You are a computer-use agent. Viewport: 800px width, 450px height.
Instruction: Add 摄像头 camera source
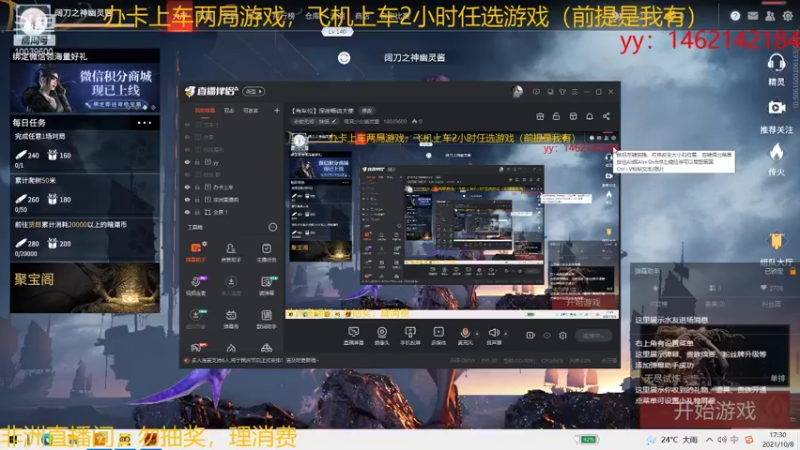pos(382,336)
